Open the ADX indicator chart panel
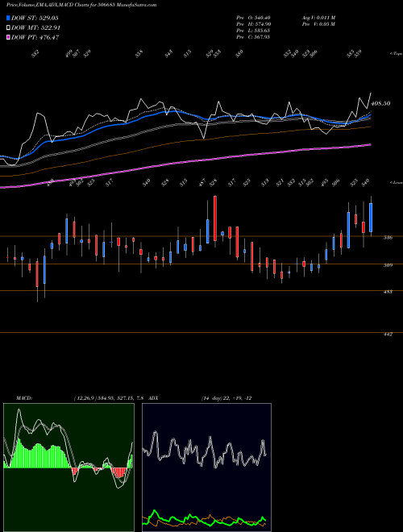The image size is (403, 532). coord(206,468)
